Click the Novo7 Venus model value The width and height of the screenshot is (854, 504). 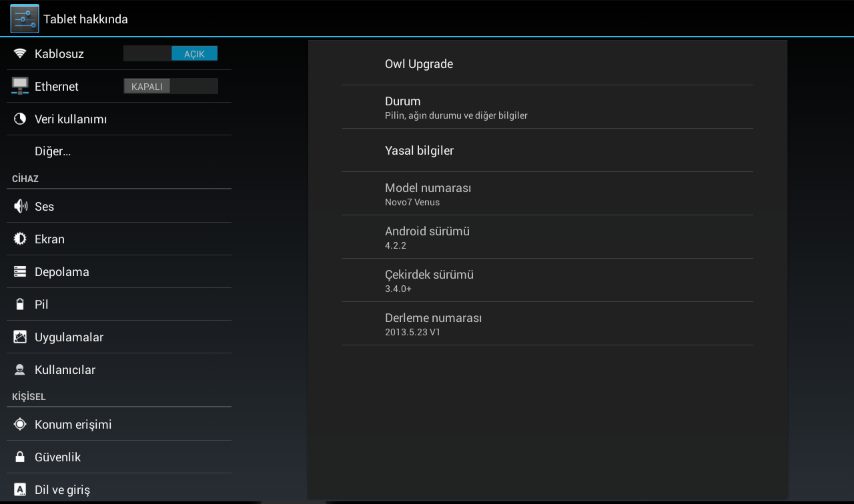click(412, 202)
